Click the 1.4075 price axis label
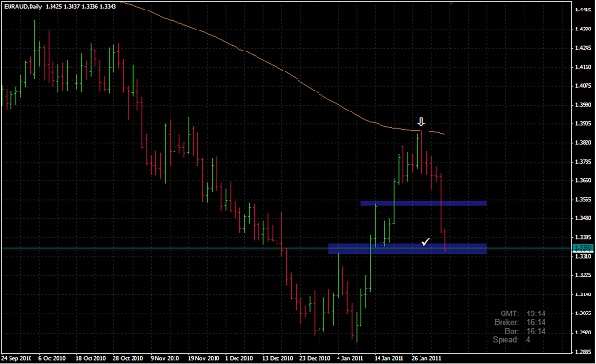Viewport: 596px width, 364px height. pyautogui.click(x=583, y=86)
